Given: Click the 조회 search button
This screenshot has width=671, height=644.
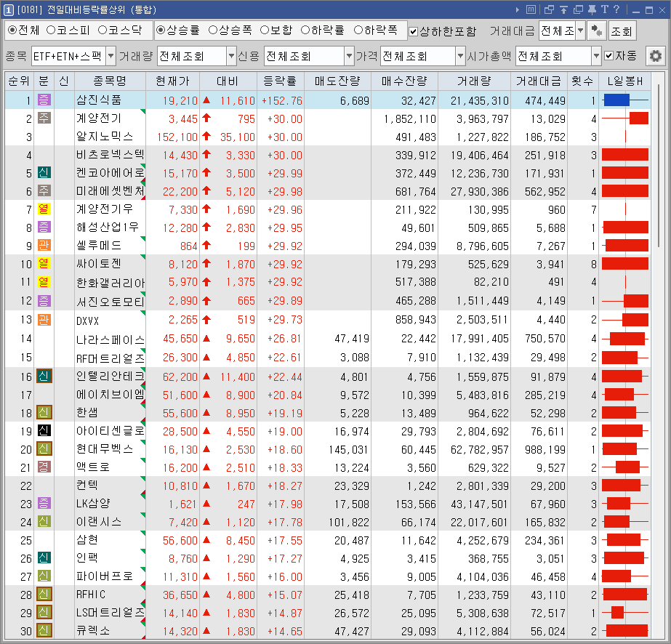Looking at the screenshot, I should tap(622, 31).
